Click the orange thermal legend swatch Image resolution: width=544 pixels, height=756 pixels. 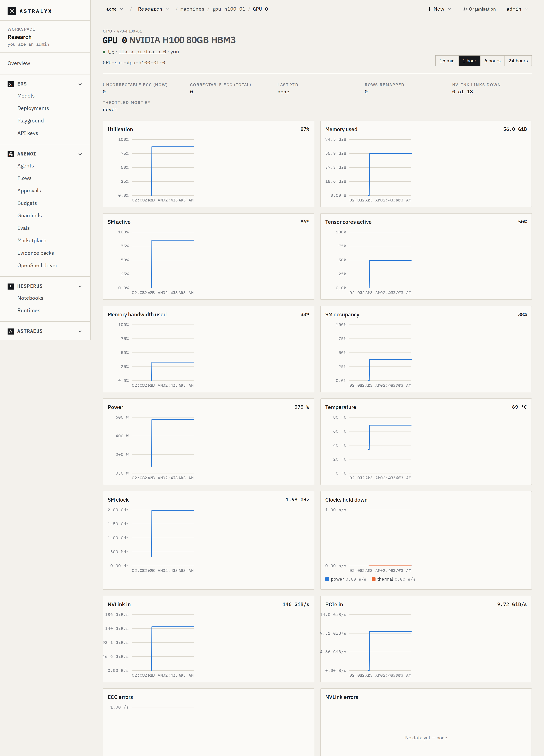pos(373,579)
